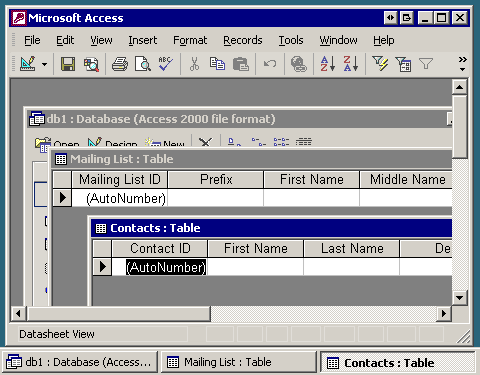This screenshot has width=480, height=375.
Task: Click the Prefix column header in Mailing List
Action: 216,180
